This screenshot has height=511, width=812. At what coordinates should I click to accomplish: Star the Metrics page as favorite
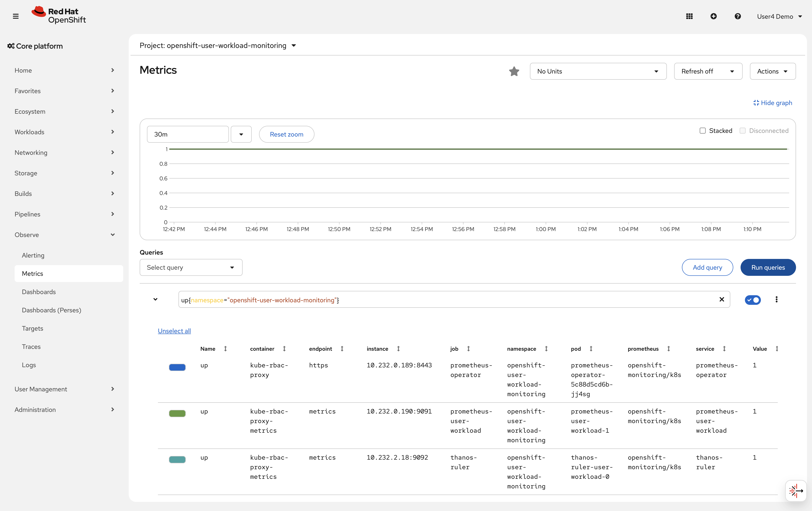[514, 71]
